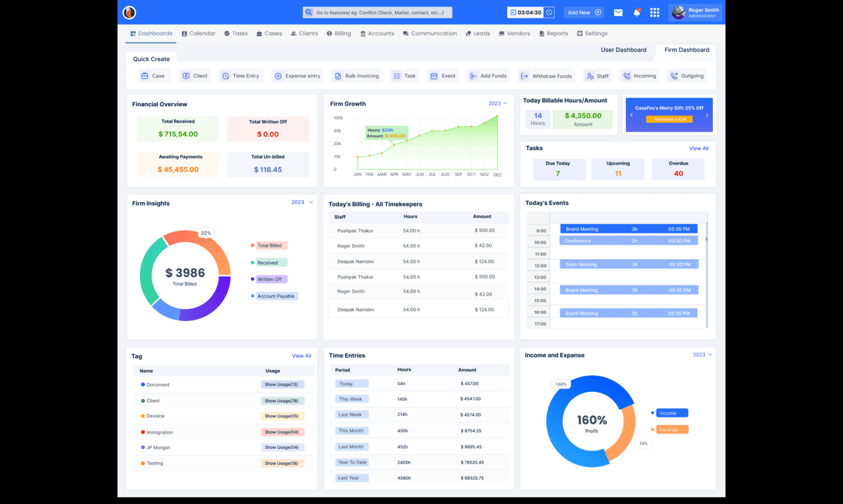Screen dimensions: 843x504
Task: Click the Expanse legend item
Action: pyautogui.click(x=670, y=429)
